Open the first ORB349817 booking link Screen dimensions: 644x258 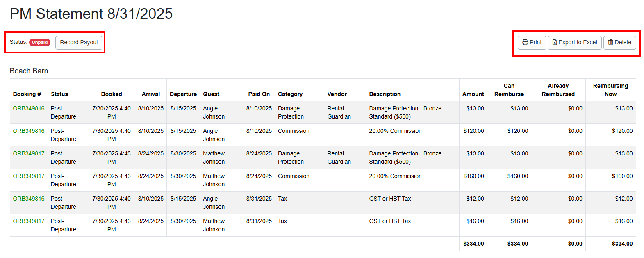point(29,153)
